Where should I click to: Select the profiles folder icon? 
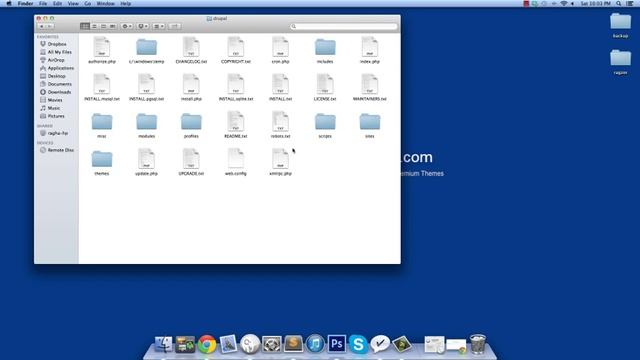(191, 122)
